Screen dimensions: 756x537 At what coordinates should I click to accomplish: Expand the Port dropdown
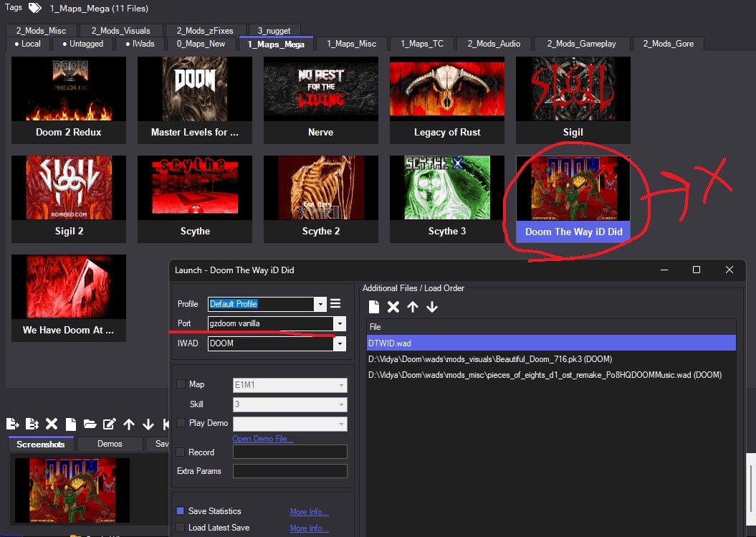click(x=340, y=324)
